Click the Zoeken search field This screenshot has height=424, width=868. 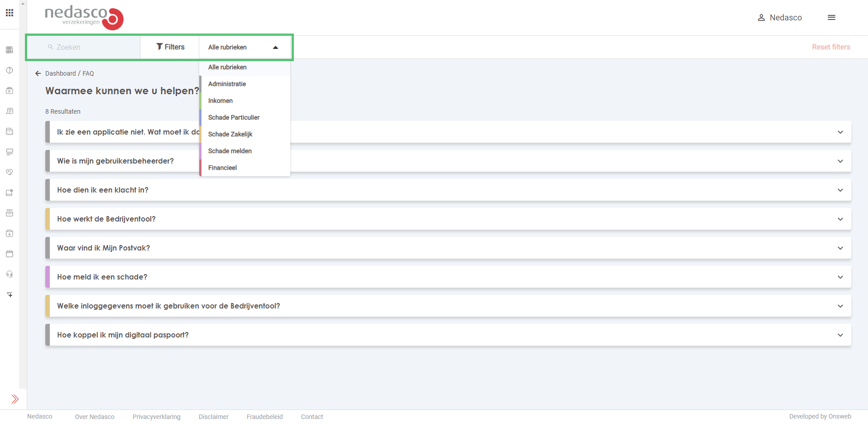coord(84,47)
